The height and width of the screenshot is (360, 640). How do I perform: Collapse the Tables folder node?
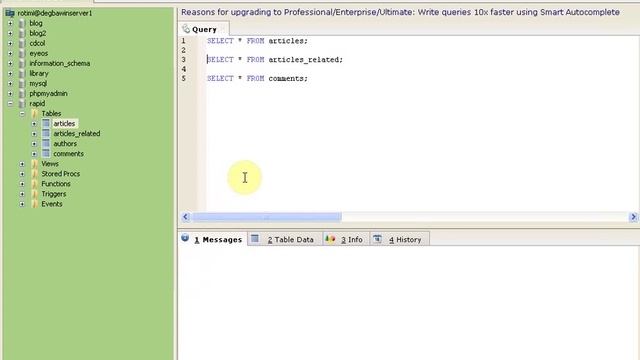pos(22,113)
